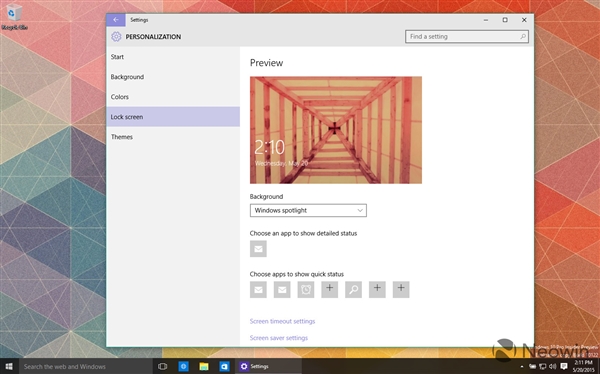This screenshot has height=374, width=600.
Task: Click the lock screen preview image
Action: 336,130
